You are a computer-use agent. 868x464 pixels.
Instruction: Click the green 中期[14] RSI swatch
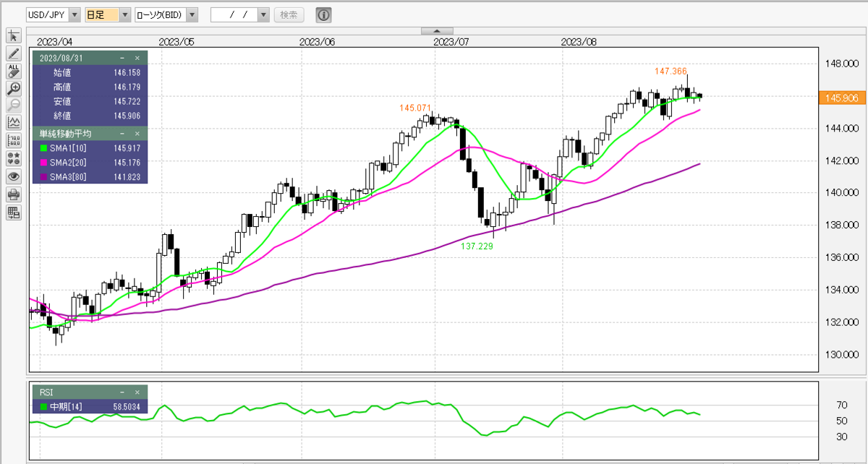click(x=43, y=407)
